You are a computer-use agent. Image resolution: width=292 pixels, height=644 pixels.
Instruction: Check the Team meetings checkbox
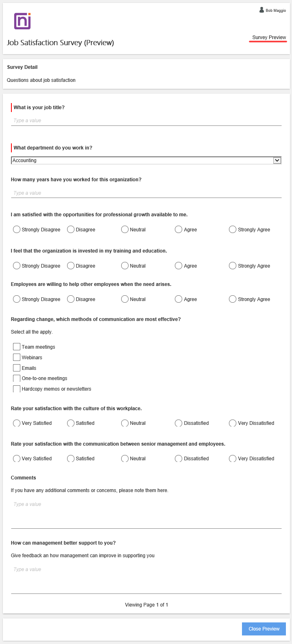point(16,347)
